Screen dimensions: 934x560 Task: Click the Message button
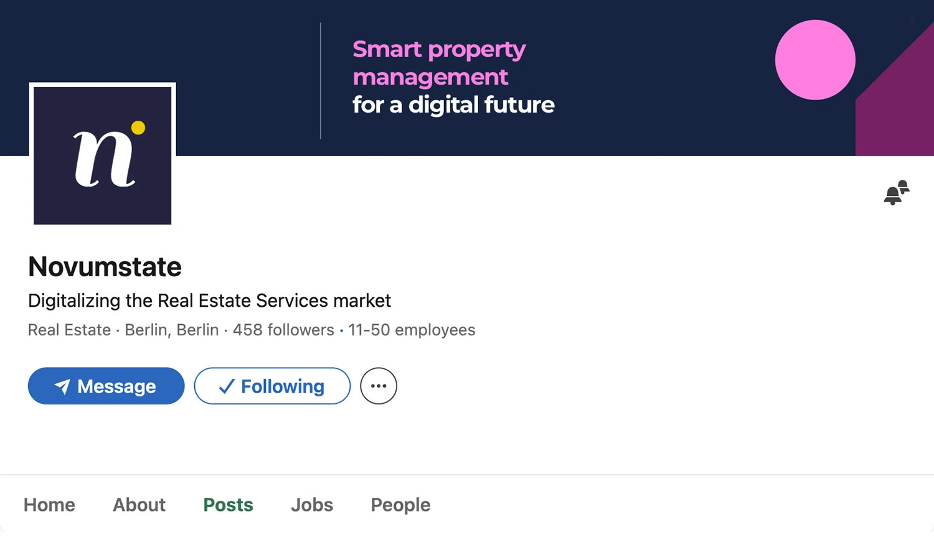click(x=105, y=386)
